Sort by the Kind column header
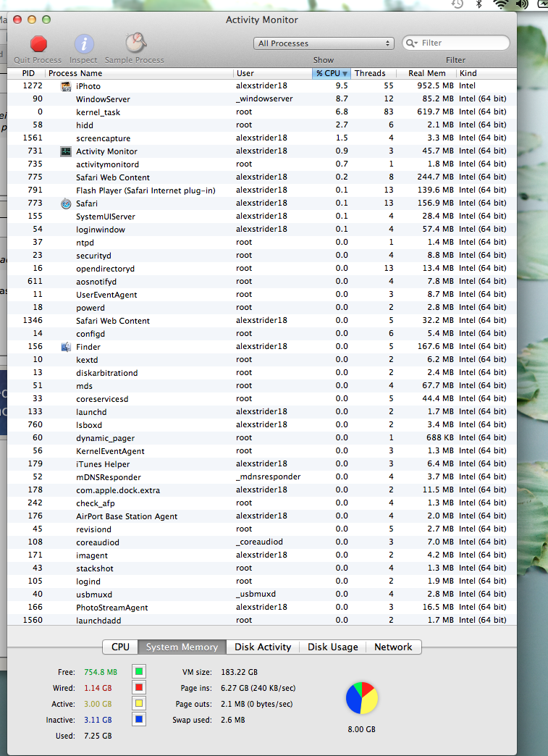 pos(486,73)
